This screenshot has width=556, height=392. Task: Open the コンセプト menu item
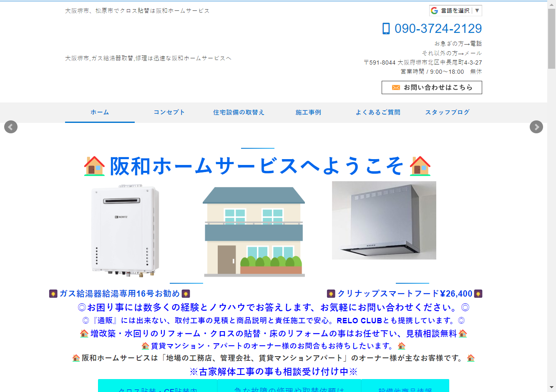pos(169,112)
